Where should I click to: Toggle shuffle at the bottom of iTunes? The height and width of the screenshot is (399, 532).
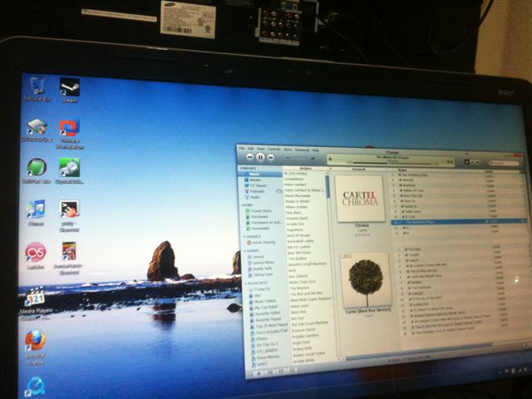tap(270, 372)
